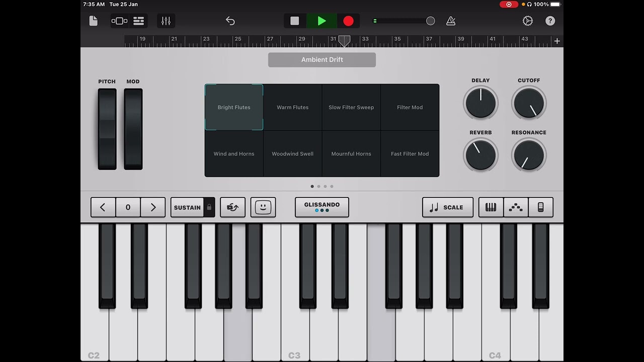Image resolution: width=644 pixels, height=362 pixels.
Task: Tap the 7:35 AM clock in status bar
Action: click(x=94, y=4)
